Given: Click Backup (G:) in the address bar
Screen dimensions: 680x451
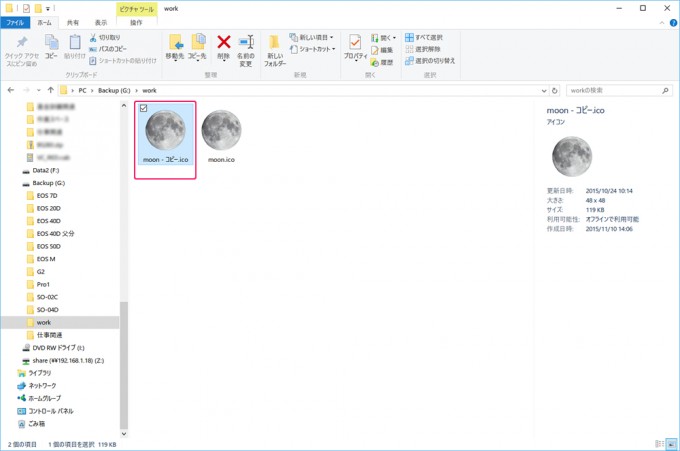Looking at the screenshot, I should coord(114,90).
